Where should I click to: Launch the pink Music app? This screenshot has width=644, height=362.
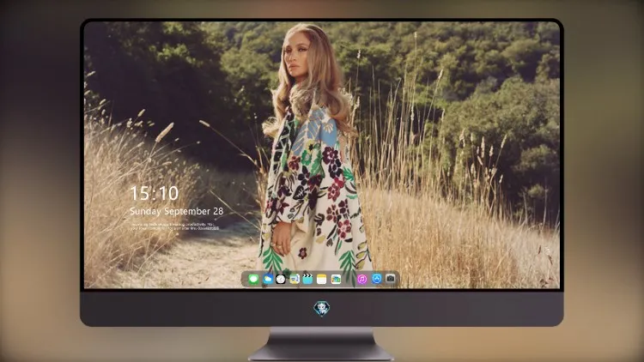click(361, 280)
